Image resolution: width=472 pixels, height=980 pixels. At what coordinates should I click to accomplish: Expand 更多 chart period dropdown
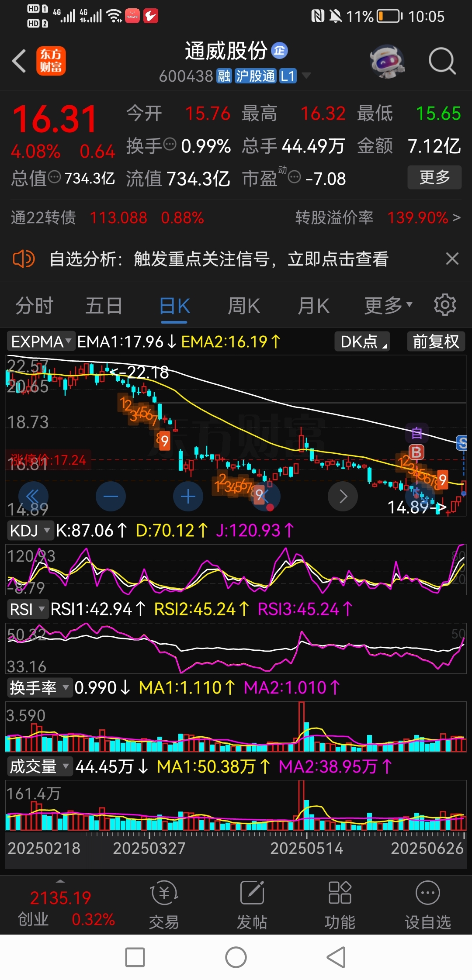(x=389, y=306)
